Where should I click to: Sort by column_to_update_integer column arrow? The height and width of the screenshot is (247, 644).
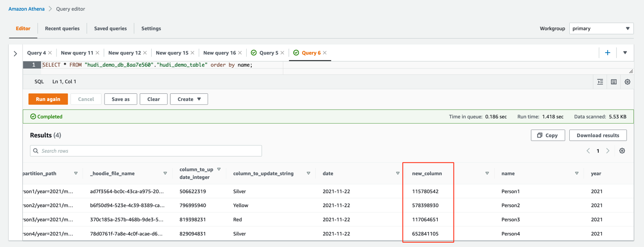coord(219,170)
